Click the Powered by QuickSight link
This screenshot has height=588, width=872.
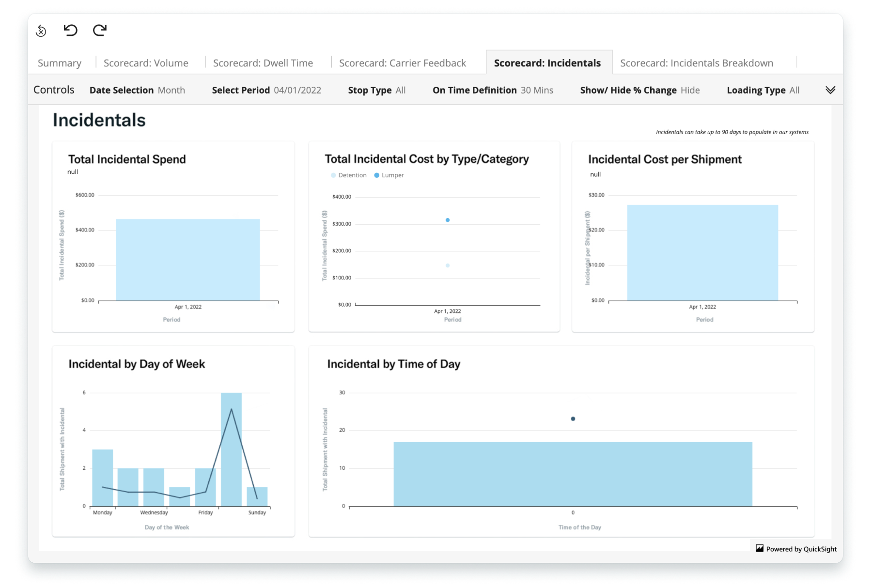pos(801,549)
